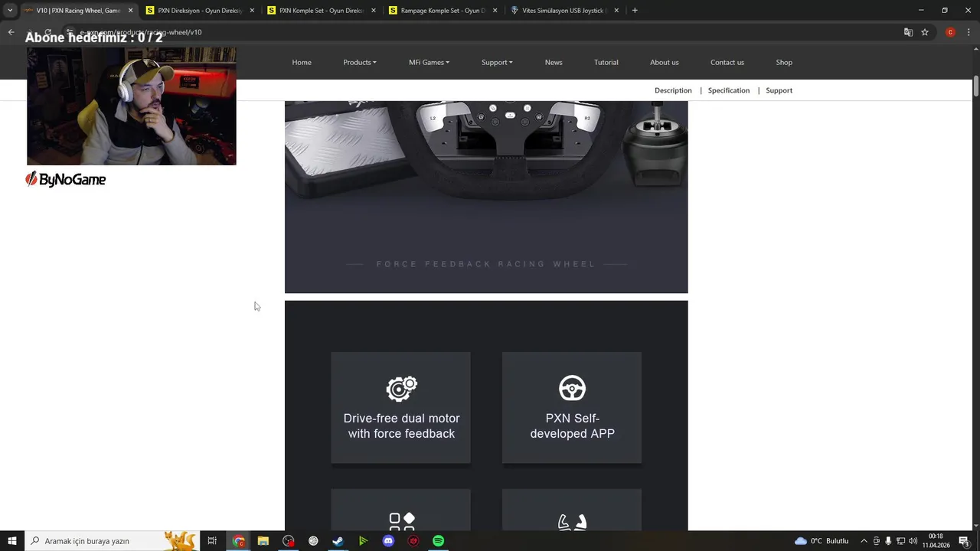Close the PXN Direksiyon tab
The height and width of the screenshot is (551, 980).
click(x=252, y=11)
